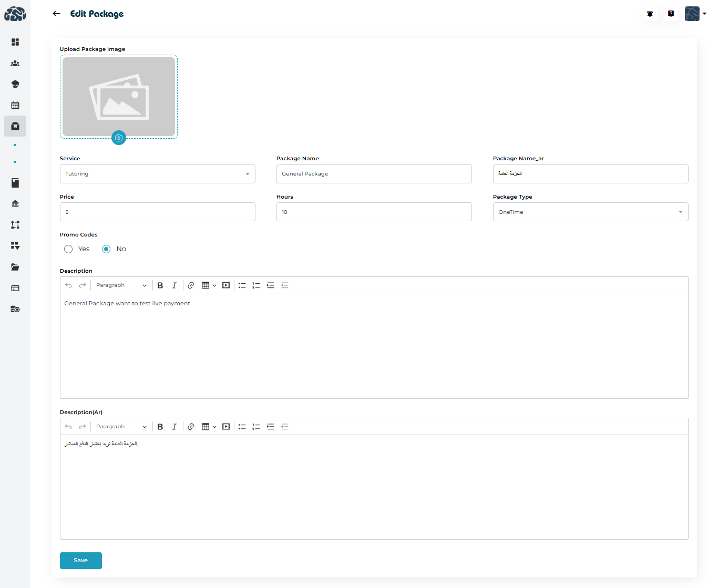The height and width of the screenshot is (588, 718).
Task: Insert link in the Description editor
Action: click(191, 285)
